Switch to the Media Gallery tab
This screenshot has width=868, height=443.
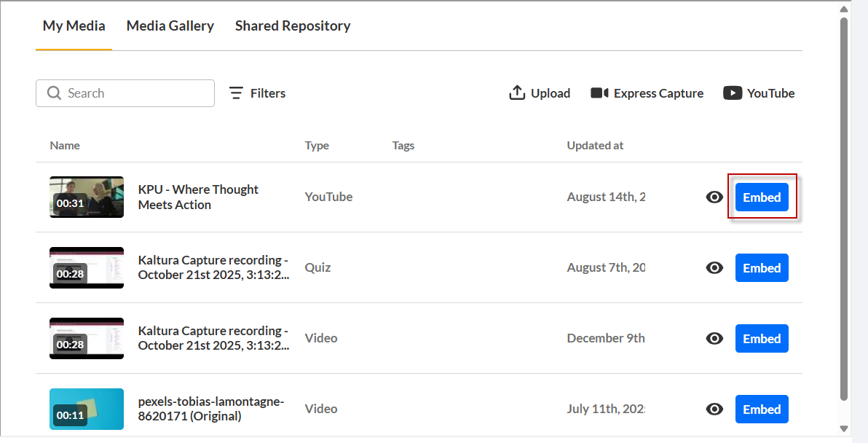coord(170,26)
